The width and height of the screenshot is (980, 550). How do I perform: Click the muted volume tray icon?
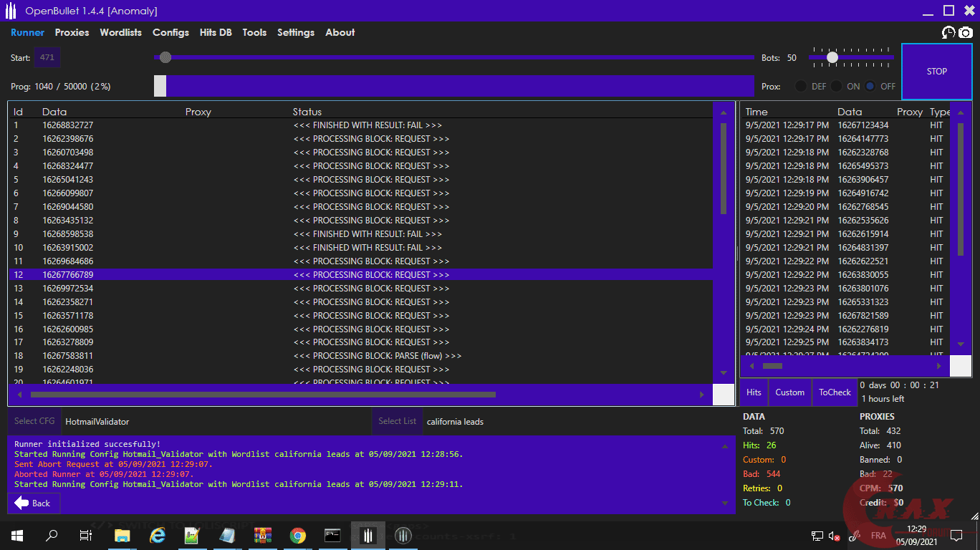834,536
